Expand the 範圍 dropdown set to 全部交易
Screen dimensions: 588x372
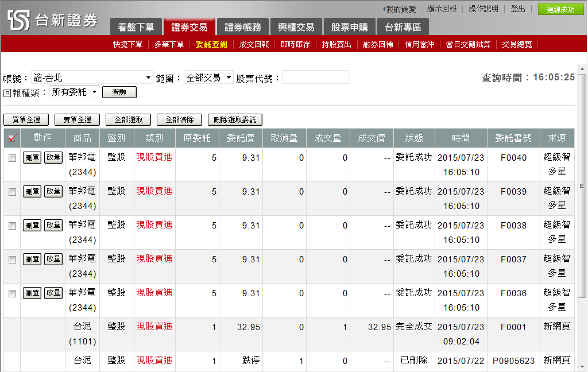[x=208, y=77]
